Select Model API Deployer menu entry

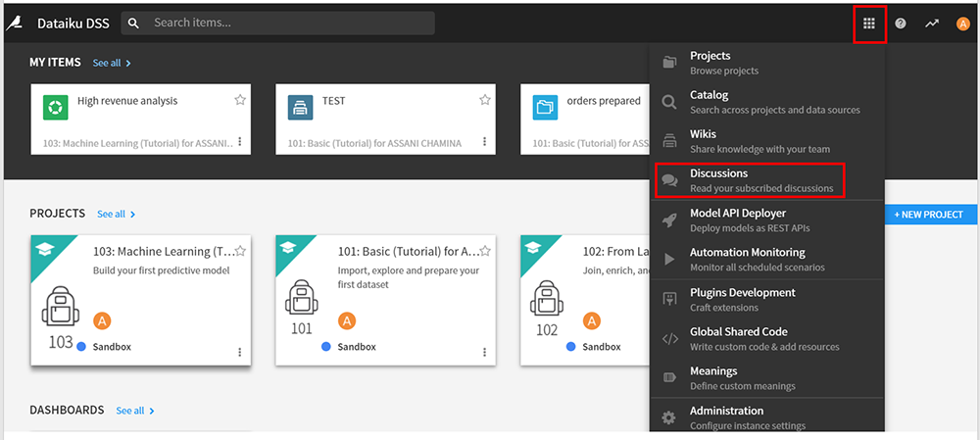coord(750,220)
